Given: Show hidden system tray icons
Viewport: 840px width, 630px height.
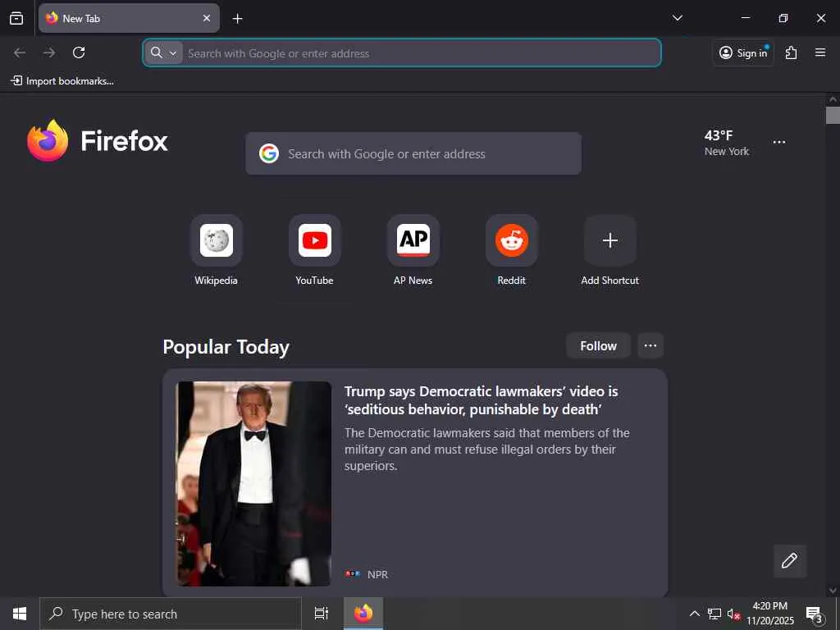Looking at the screenshot, I should pos(694,614).
